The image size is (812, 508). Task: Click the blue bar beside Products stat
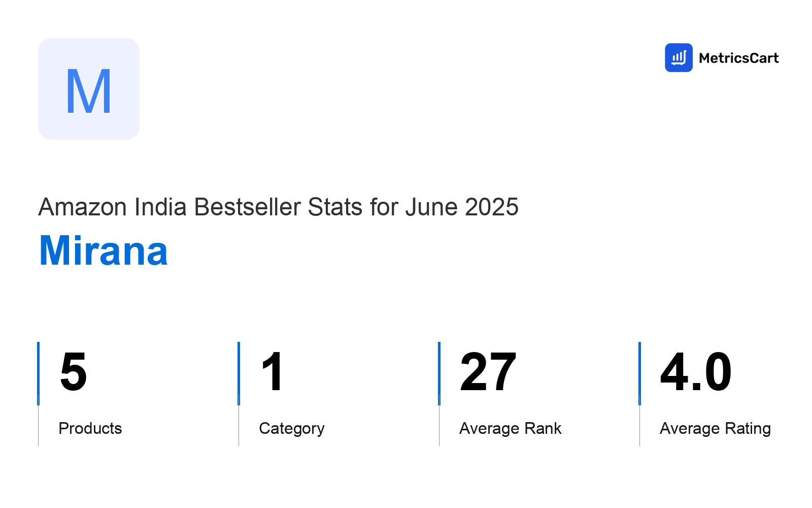coord(38,373)
